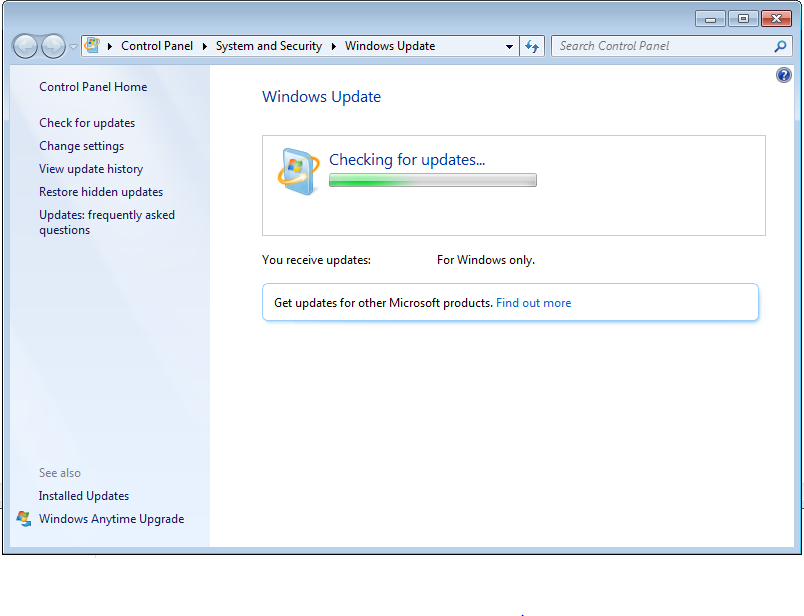Expand the arrow before Control Panel breadcrumb

[x=110, y=46]
